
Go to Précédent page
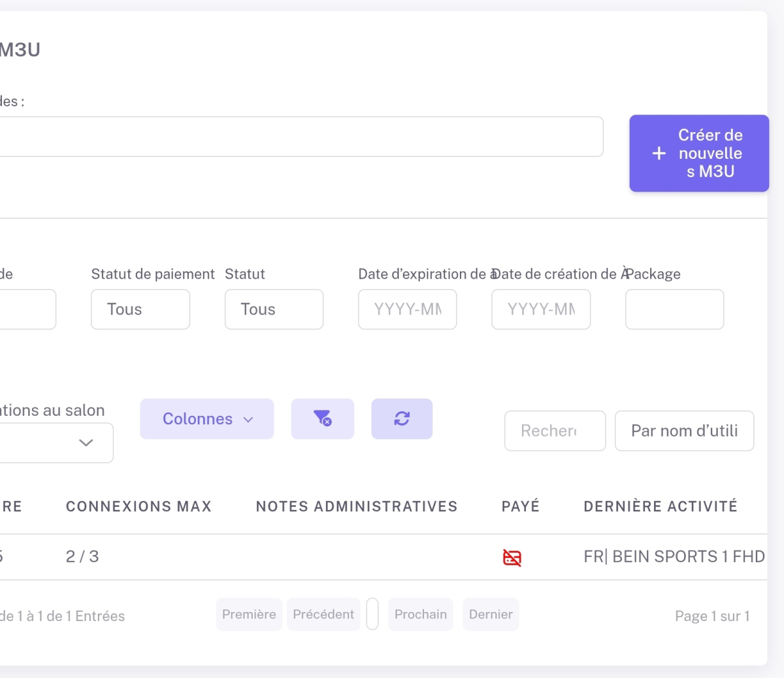(323, 615)
